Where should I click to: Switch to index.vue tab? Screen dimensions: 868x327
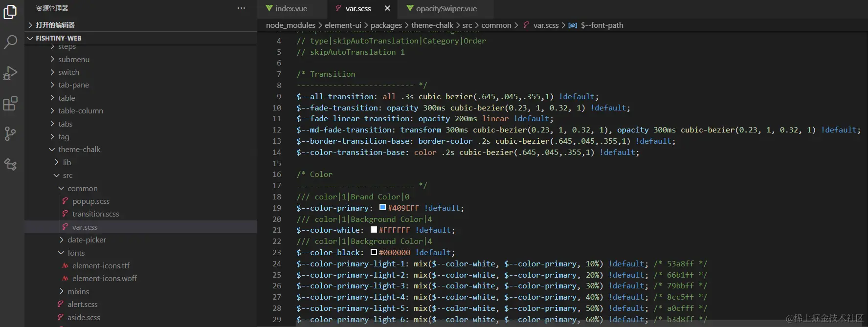(291, 8)
